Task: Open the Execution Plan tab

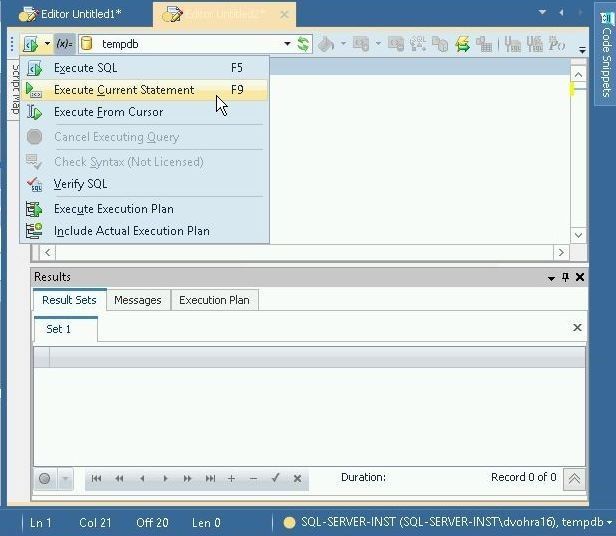Action: point(214,300)
